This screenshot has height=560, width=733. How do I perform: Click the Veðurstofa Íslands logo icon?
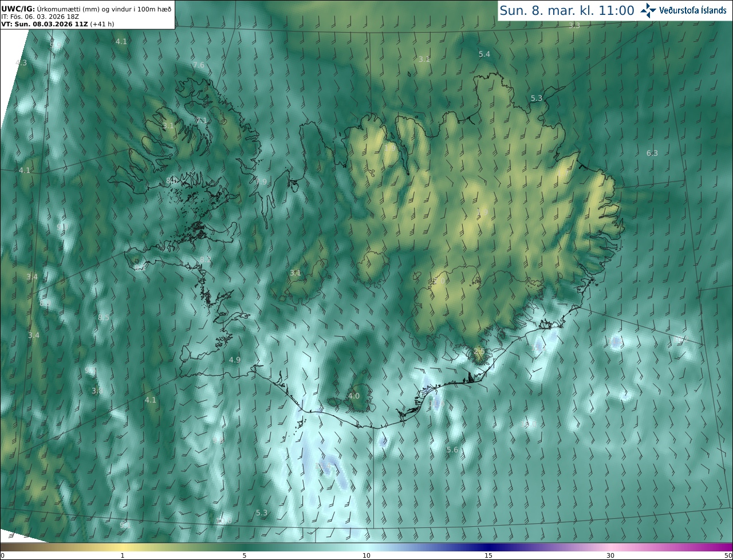click(x=648, y=10)
